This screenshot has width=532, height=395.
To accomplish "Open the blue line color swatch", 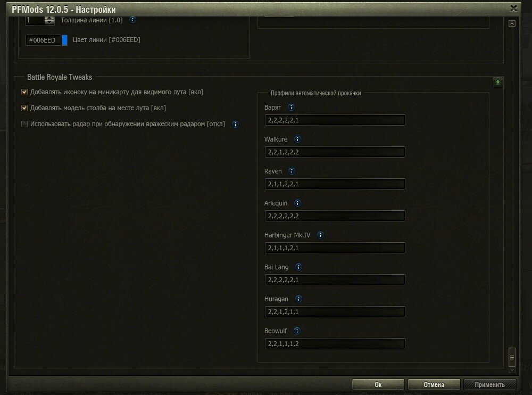I will click(65, 40).
